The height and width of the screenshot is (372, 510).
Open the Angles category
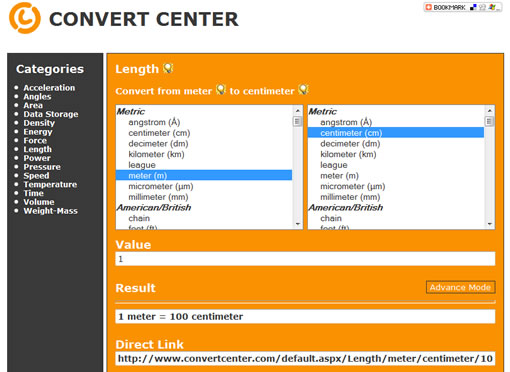pyautogui.click(x=37, y=97)
